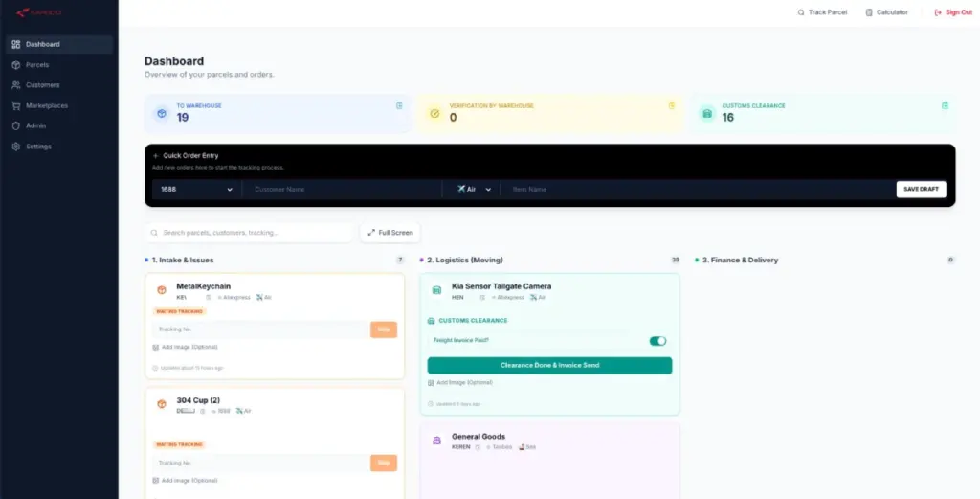Toggle the Freight Invoice Paid switch
This screenshot has height=499, width=980.
pyautogui.click(x=657, y=340)
